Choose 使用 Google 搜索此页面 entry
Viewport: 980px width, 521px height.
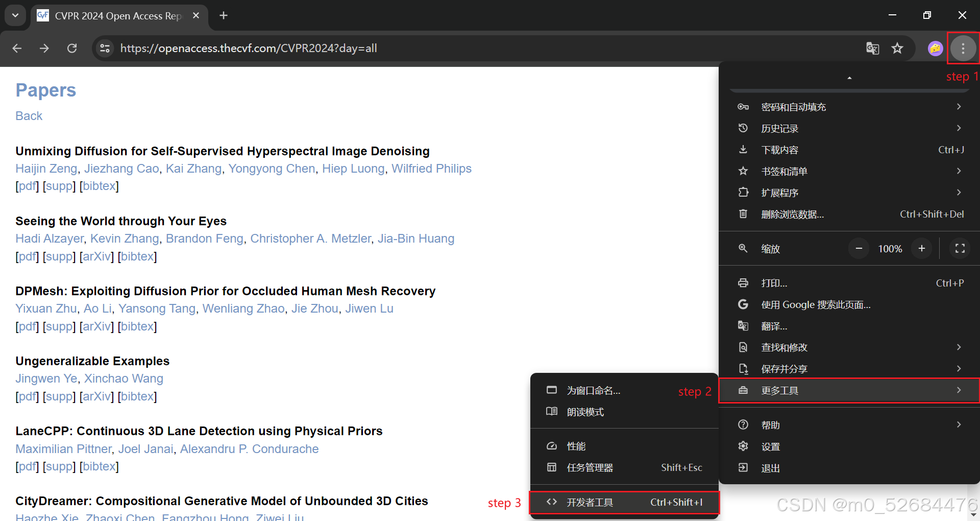(849, 304)
